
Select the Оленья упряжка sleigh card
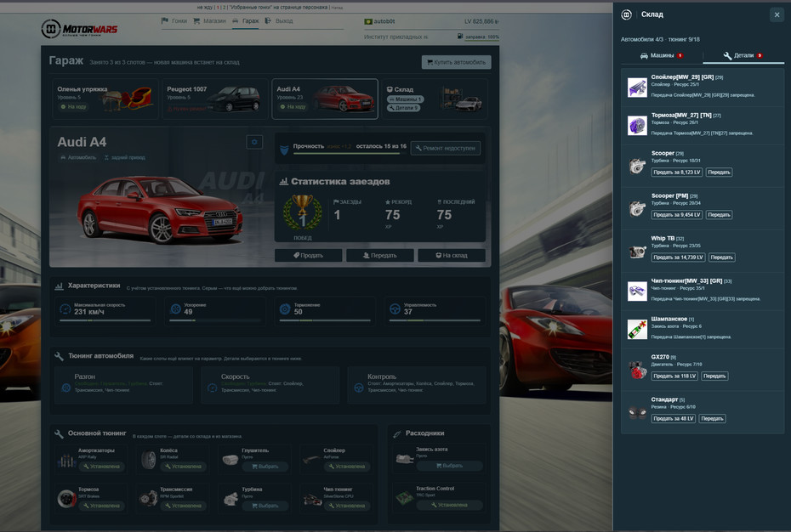pos(105,99)
